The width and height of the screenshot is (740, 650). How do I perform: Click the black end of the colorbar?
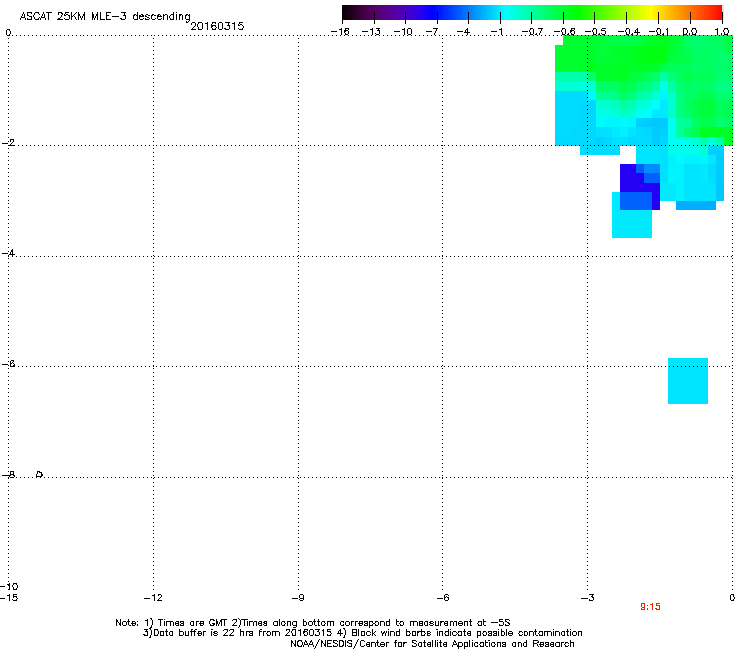click(x=350, y=13)
